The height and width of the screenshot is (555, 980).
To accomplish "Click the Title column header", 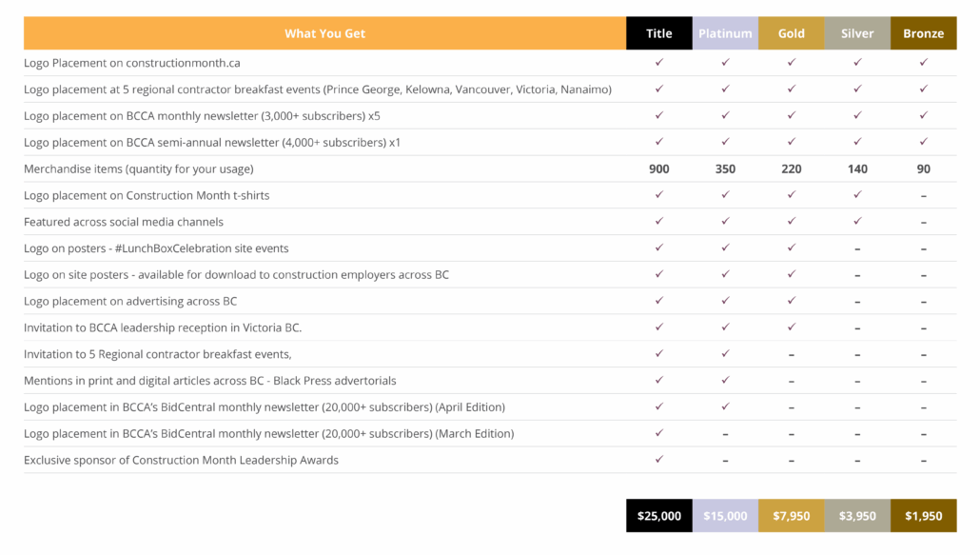I will [x=658, y=33].
